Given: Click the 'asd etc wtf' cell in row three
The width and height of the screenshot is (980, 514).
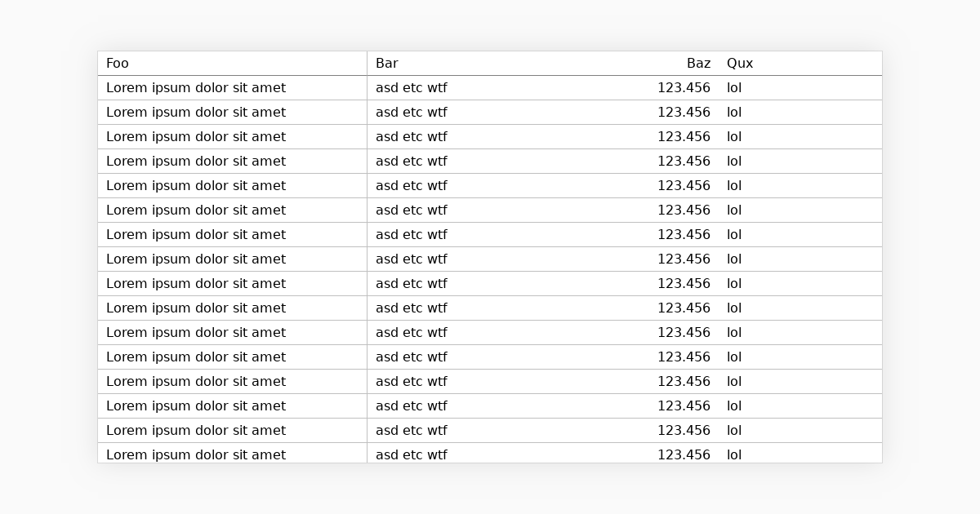Looking at the screenshot, I should 411,136.
